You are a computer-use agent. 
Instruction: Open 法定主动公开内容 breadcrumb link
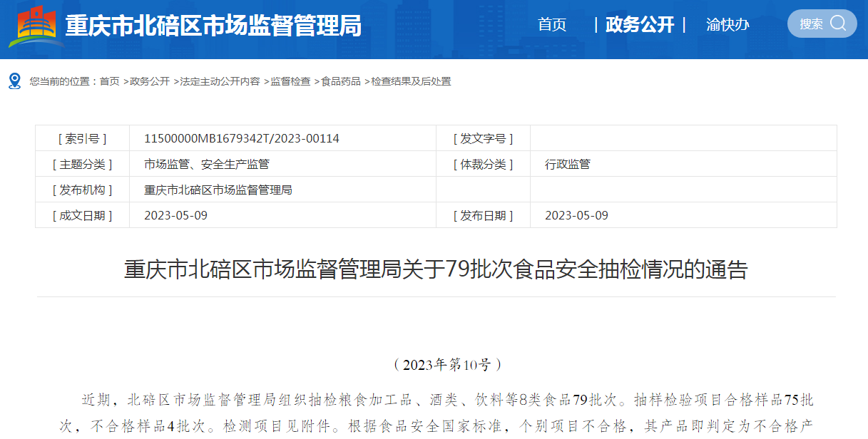pyautogui.click(x=220, y=82)
